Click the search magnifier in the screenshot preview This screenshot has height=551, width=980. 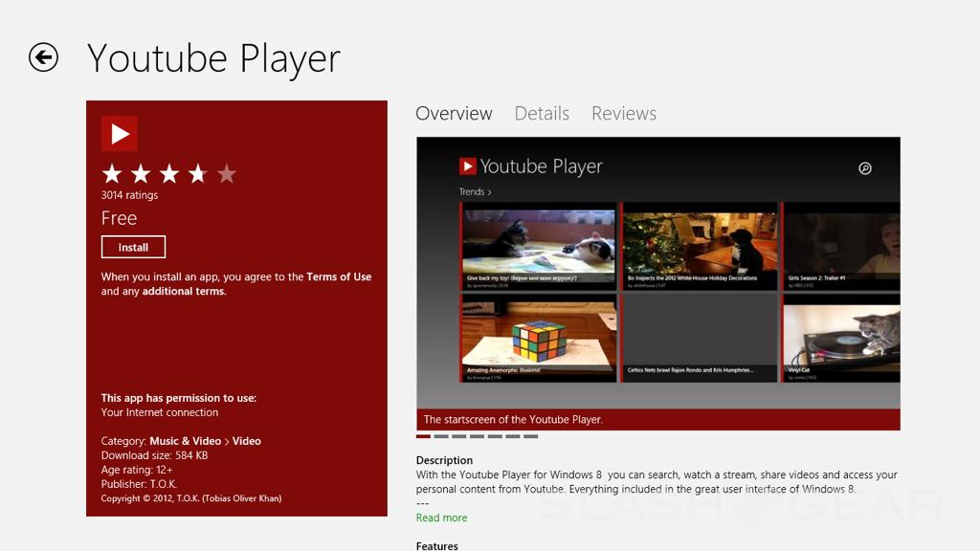(865, 168)
